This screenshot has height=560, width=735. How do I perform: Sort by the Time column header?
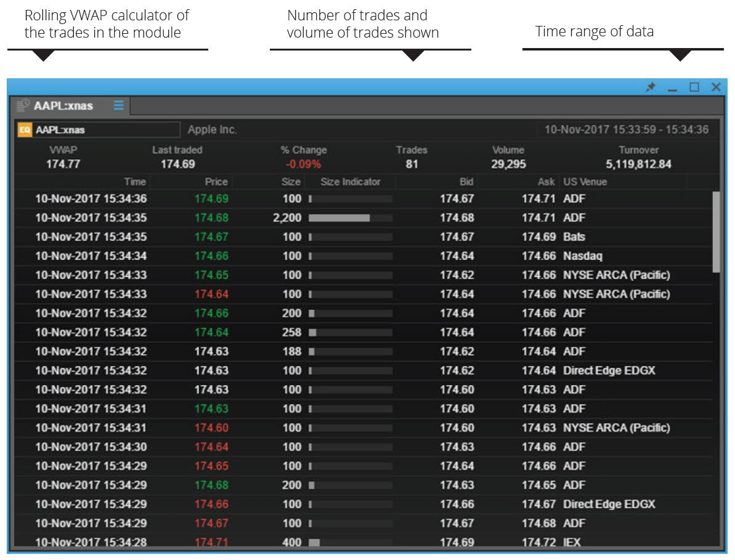click(x=135, y=182)
